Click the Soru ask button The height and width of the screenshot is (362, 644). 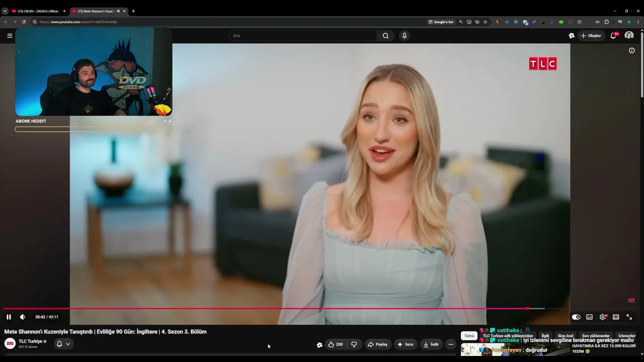[x=405, y=344]
